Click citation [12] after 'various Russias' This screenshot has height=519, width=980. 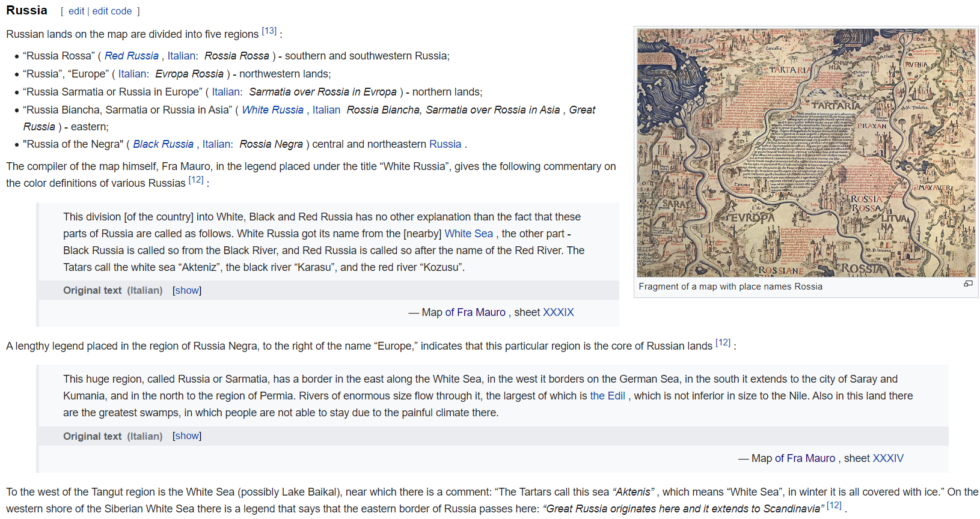coord(196,180)
